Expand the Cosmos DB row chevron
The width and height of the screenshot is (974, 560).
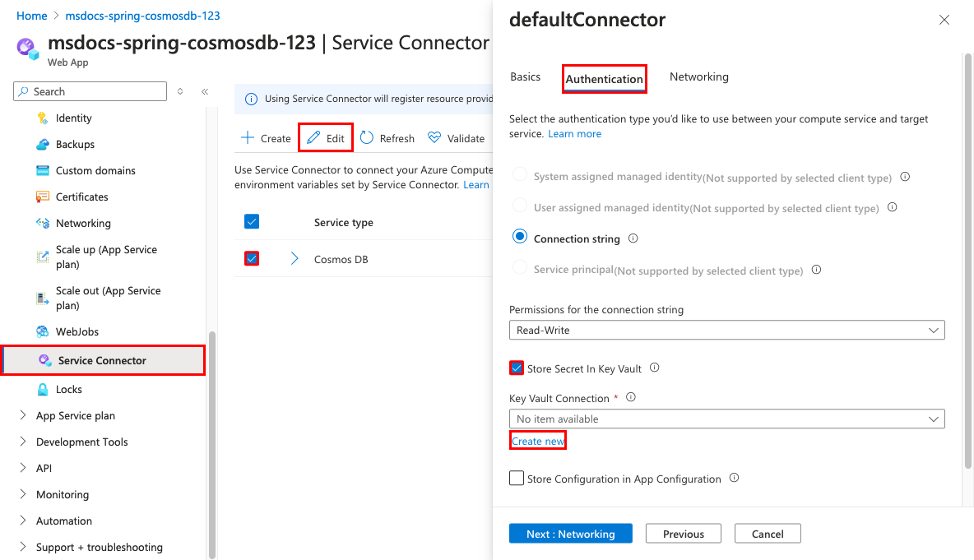click(295, 259)
